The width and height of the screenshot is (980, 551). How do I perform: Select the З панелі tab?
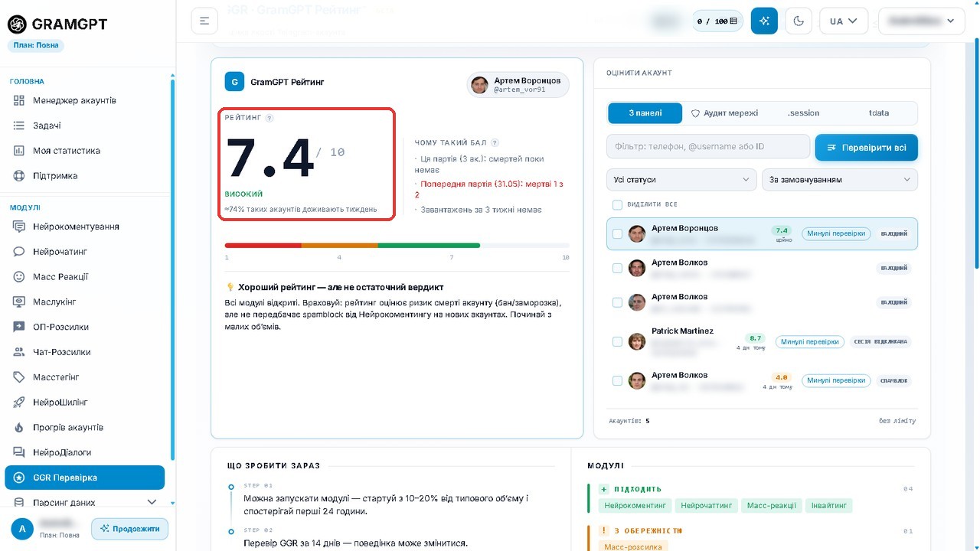click(645, 113)
